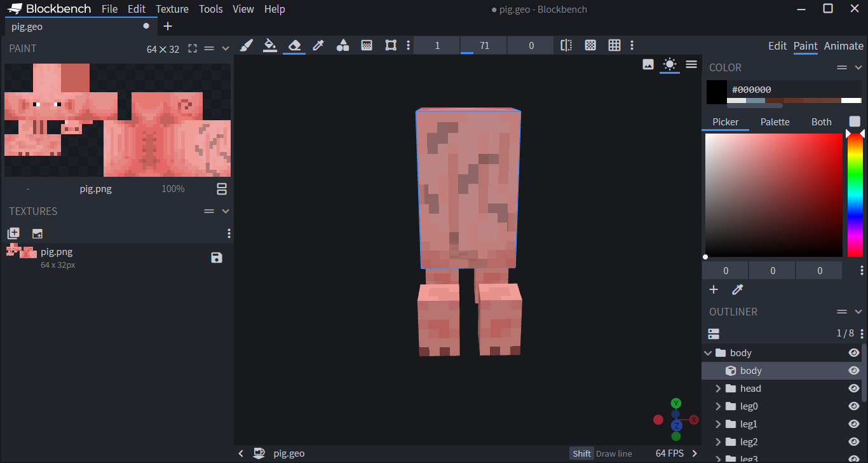This screenshot has width=868, height=463.
Task: Toggle the painting grid
Action: tap(614, 45)
